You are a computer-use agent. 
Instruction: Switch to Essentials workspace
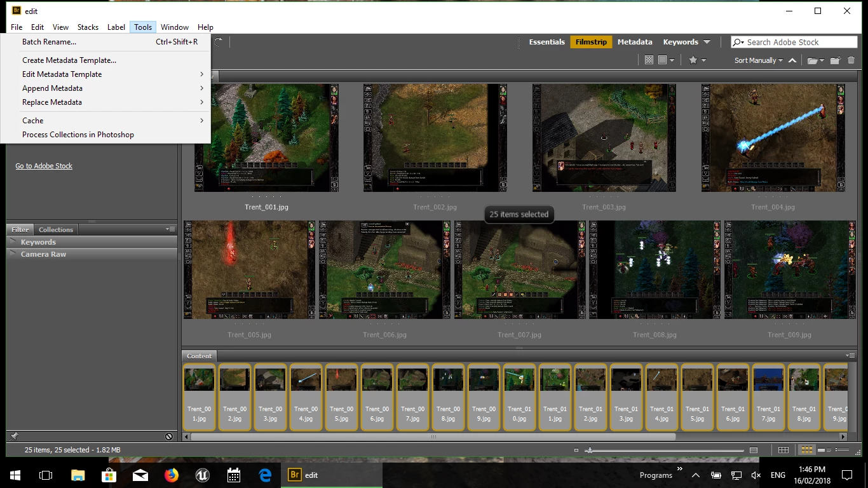546,42
